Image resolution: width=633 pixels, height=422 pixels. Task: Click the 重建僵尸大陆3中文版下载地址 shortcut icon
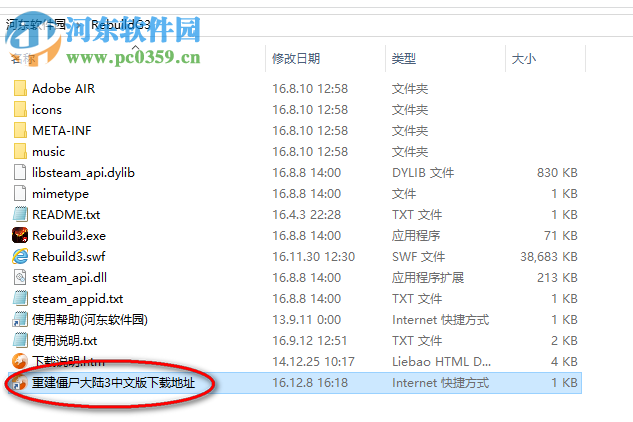click(x=19, y=382)
